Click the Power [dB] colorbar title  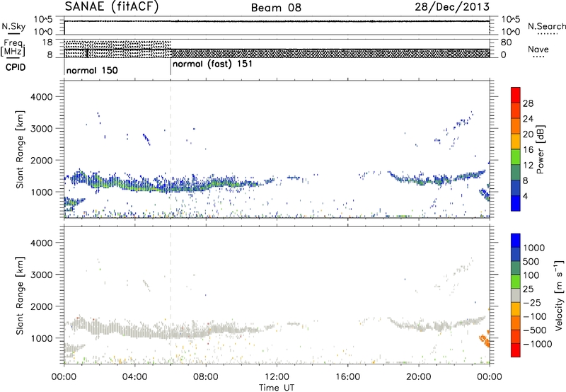(x=540, y=149)
